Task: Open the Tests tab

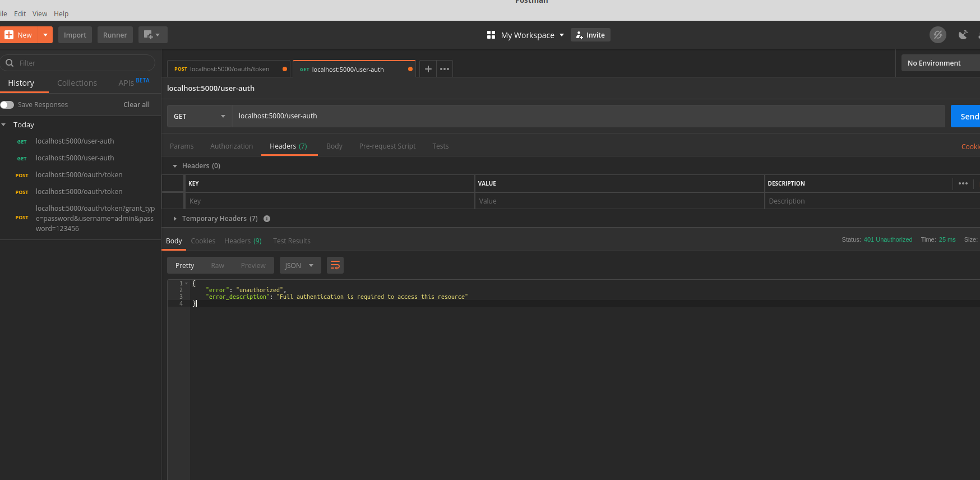Action: [x=441, y=146]
